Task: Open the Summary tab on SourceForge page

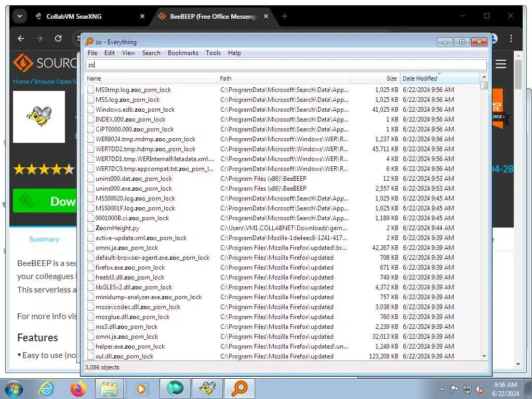Action: 44,239
